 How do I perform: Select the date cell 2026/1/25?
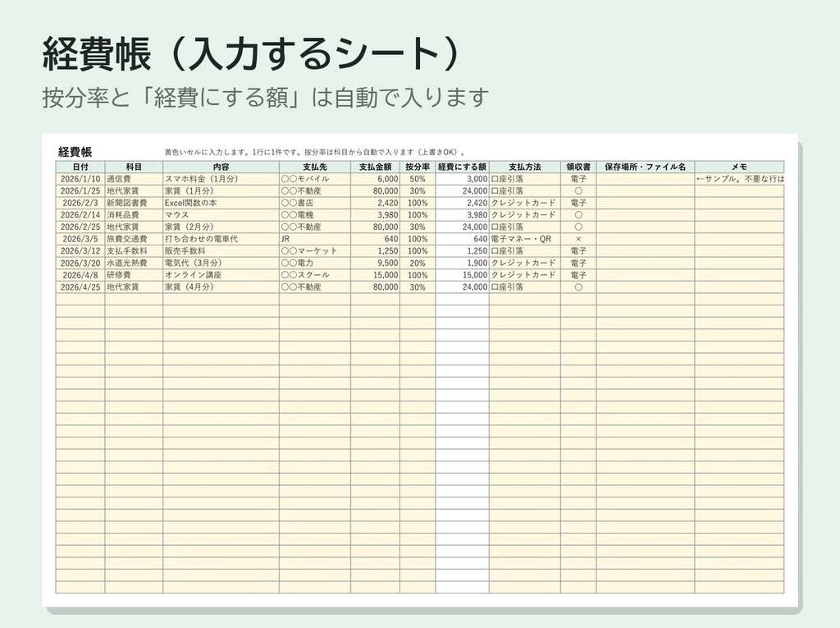(x=80, y=191)
